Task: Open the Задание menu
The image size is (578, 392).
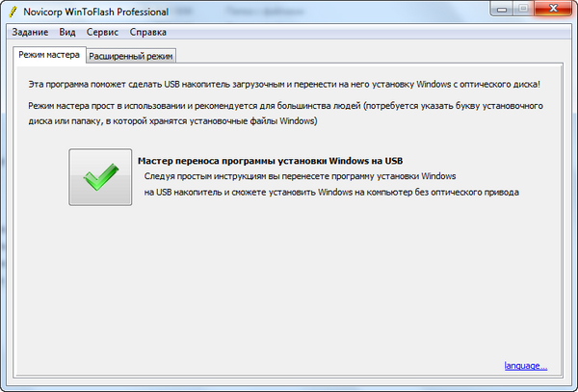Action: [x=31, y=32]
